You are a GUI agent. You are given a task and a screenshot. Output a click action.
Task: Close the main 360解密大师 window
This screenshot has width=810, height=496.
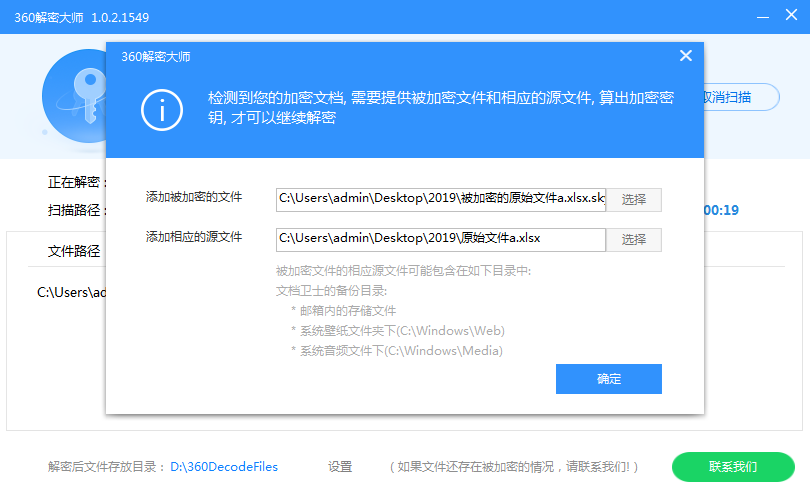[791, 14]
